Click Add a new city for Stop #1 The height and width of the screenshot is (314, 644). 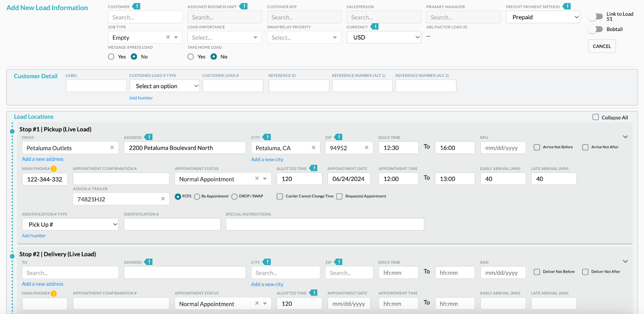coord(267,159)
